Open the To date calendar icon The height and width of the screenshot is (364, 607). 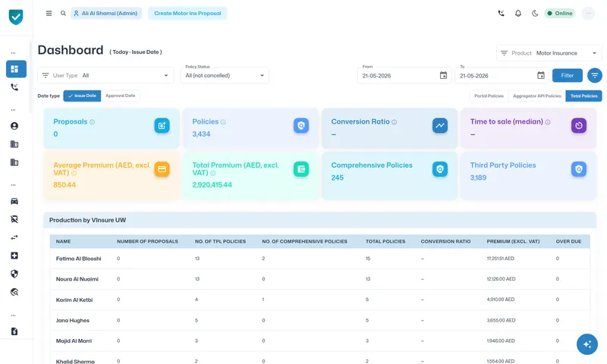541,75
